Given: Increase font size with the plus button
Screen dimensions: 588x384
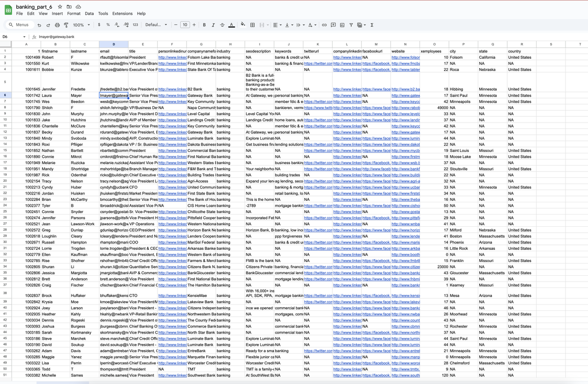Looking at the screenshot, I should click(194, 25).
